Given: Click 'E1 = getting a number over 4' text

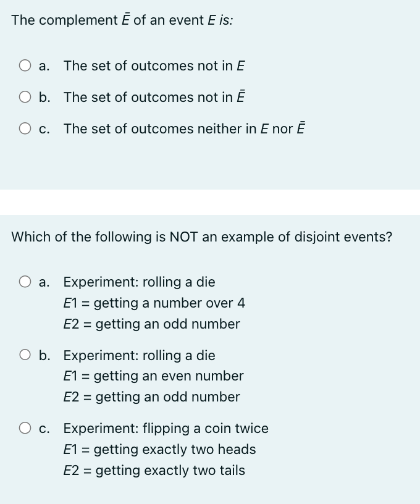Looking at the screenshot, I should pyautogui.click(x=154, y=303).
